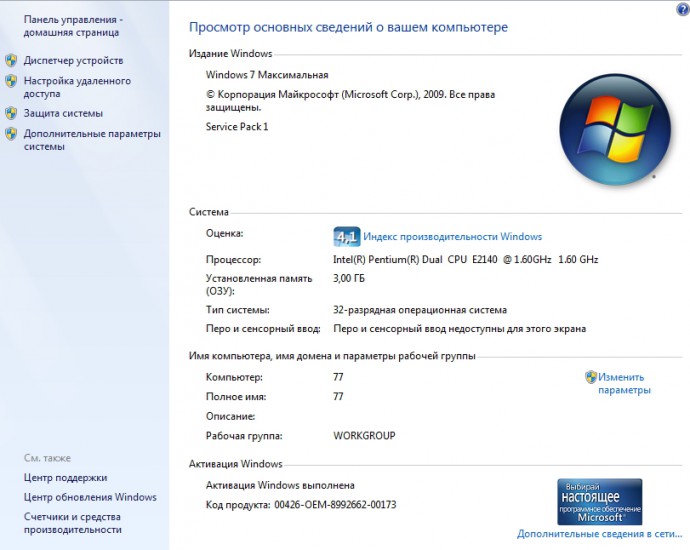Click shield icon beside Диспетчер устройств

coord(11,60)
